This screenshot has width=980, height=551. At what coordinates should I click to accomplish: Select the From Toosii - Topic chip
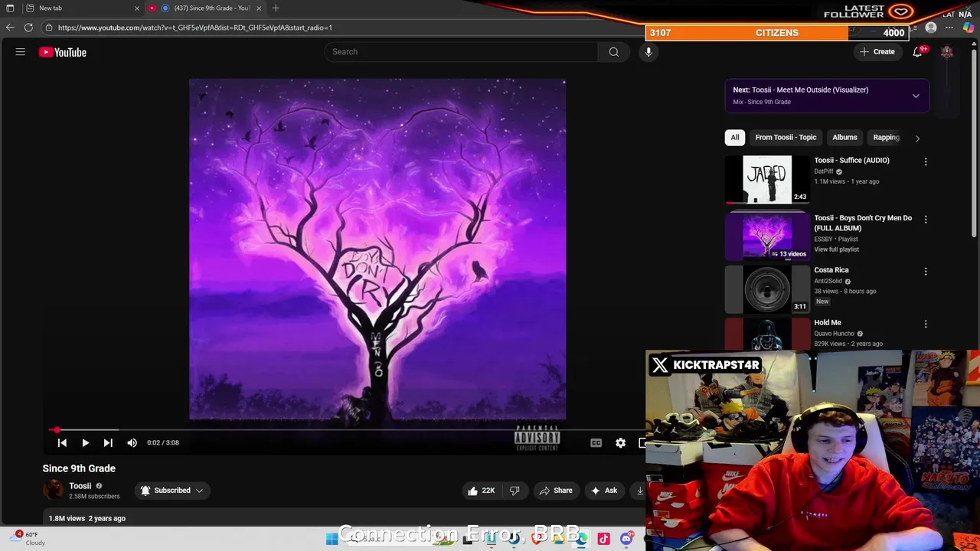coord(786,138)
